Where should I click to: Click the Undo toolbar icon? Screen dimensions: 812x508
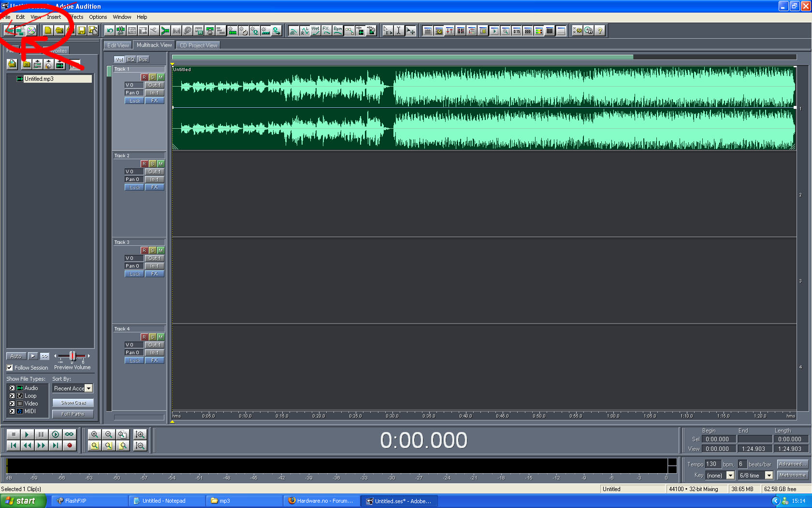coord(110,30)
